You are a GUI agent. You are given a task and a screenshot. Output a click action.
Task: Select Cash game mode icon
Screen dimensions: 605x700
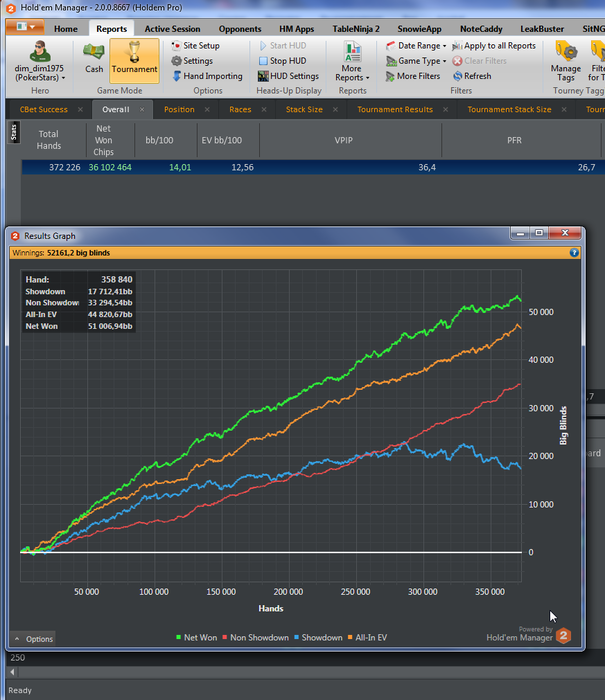click(94, 59)
